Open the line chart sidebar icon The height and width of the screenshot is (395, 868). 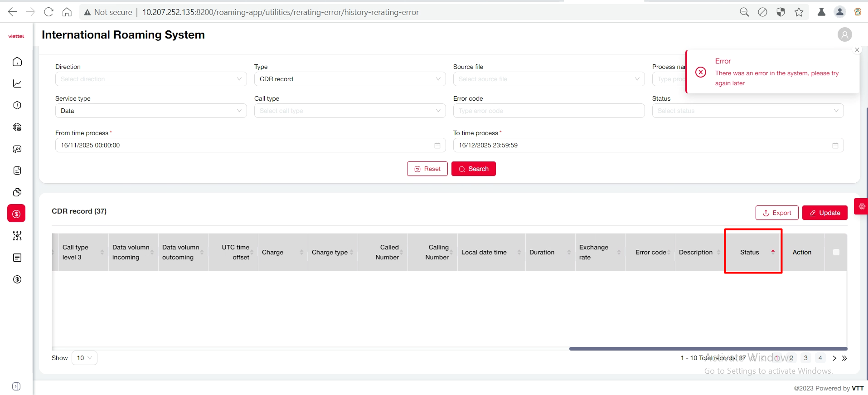coord(17,83)
